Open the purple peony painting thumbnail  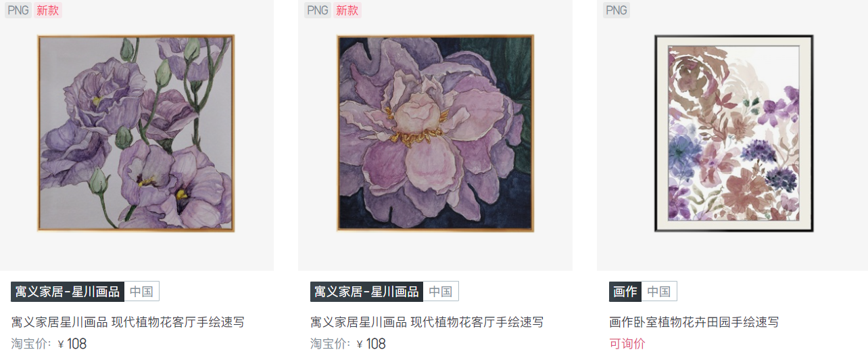(x=435, y=133)
